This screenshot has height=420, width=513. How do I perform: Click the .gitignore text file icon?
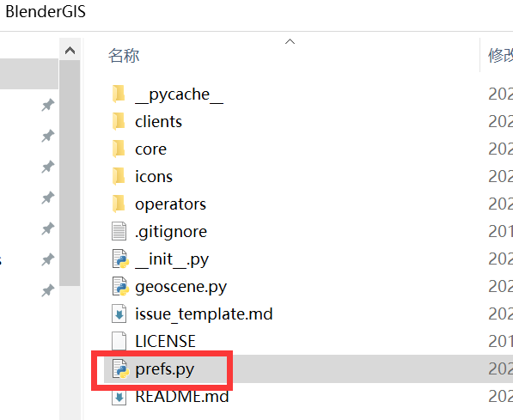point(119,231)
